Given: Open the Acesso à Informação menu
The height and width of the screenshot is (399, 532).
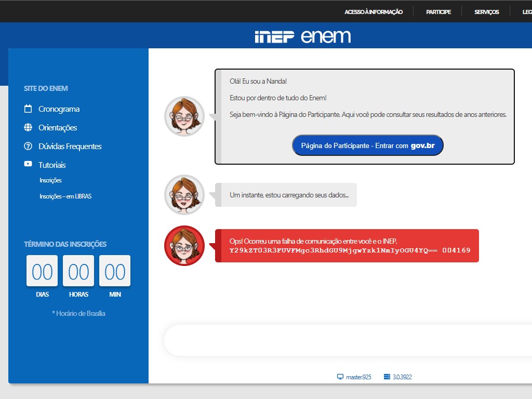Looking at the screenshot, I should (374, 12).
